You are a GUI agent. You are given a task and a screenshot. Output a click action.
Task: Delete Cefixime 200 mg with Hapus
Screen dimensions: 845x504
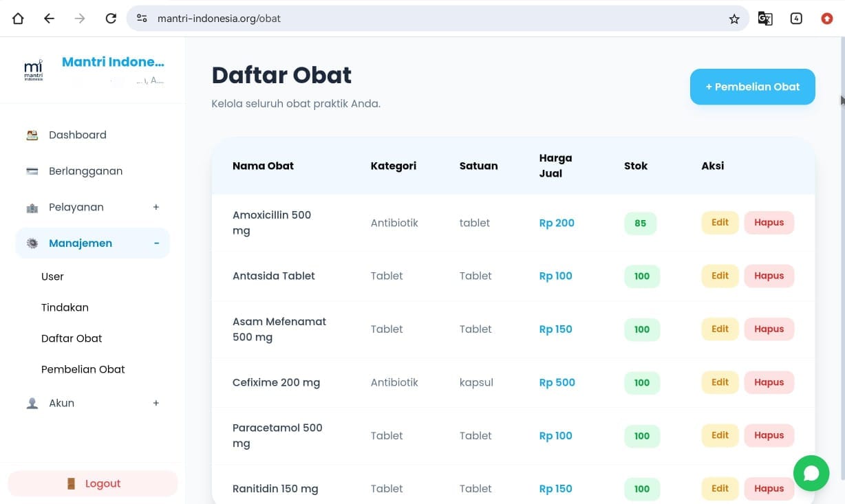point(769,382)
